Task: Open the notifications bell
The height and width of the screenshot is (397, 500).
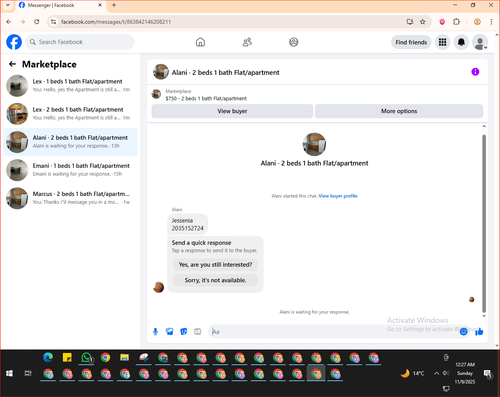Action: click(461, 42)
